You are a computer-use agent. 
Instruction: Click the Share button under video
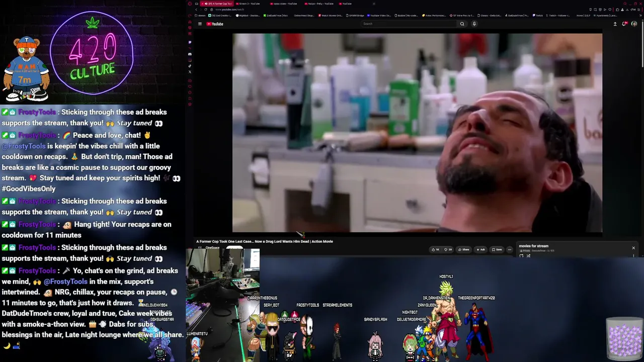point(463,249)
